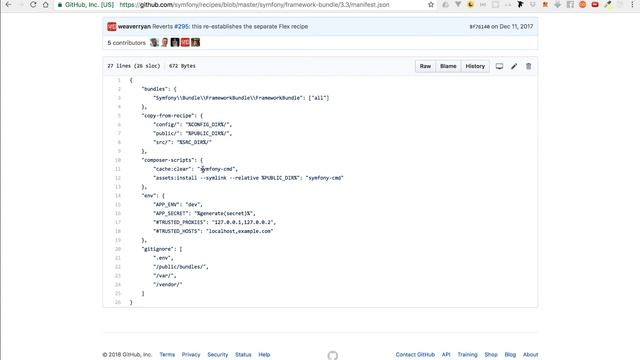Image resolution: width=640 pixels, height=360 pixels.
Task: Click the "copy-from-recipe" key text
Action: pos(168,116)
